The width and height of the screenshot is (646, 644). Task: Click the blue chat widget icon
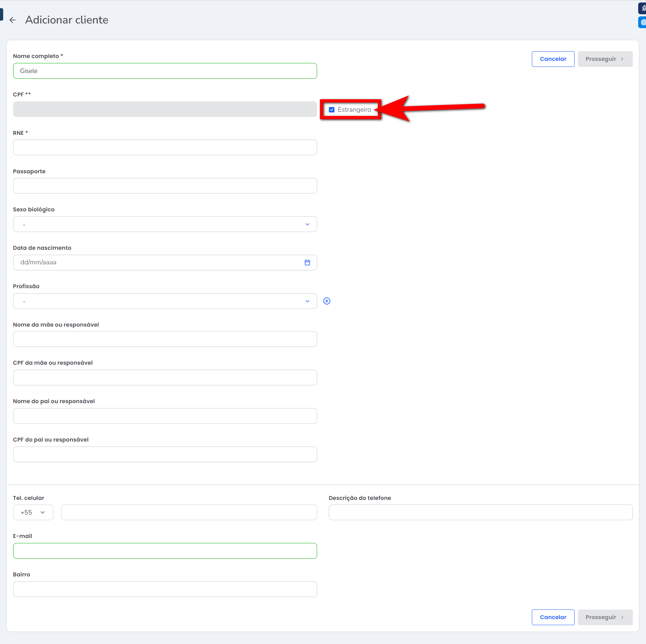(643, 22)
